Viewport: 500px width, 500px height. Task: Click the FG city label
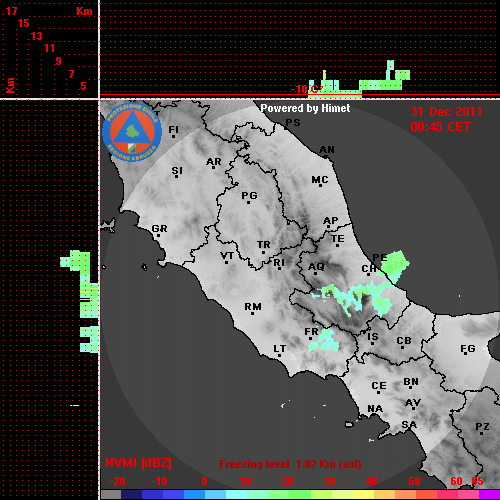coord(468,349)
